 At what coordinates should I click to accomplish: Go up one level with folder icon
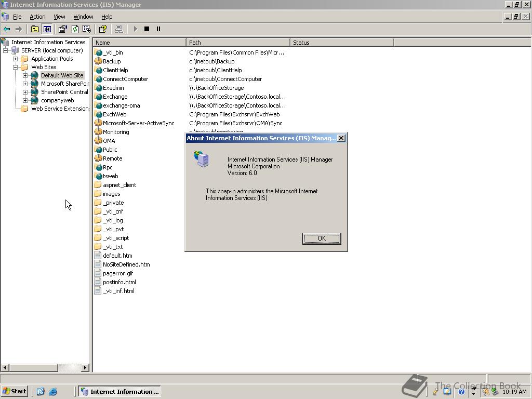35,29
